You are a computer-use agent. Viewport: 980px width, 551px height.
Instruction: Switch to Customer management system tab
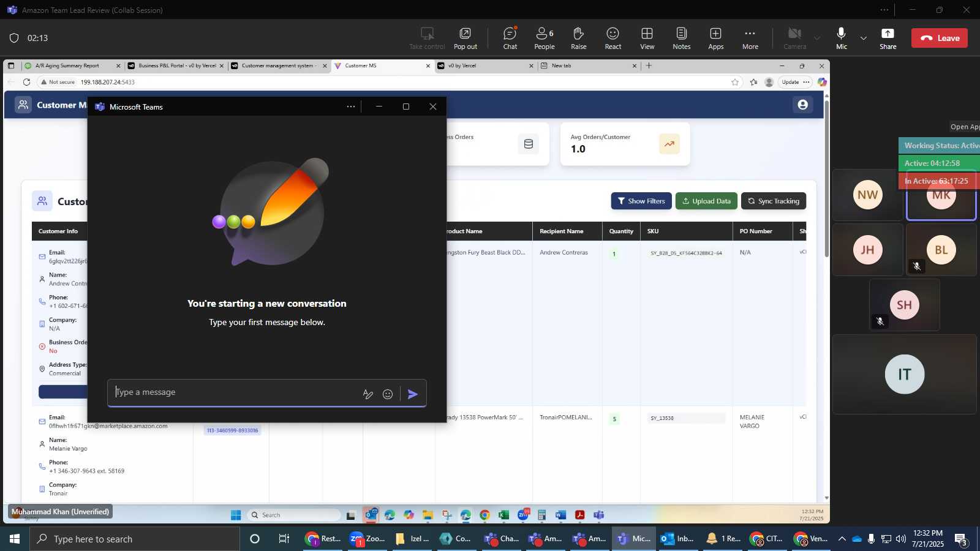click(x=279, y=66)
